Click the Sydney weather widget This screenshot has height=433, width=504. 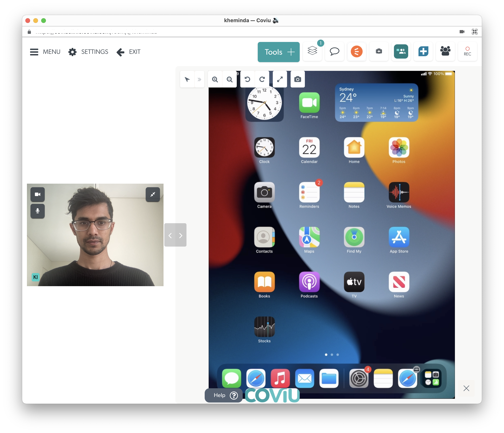[x=377, y=103]
